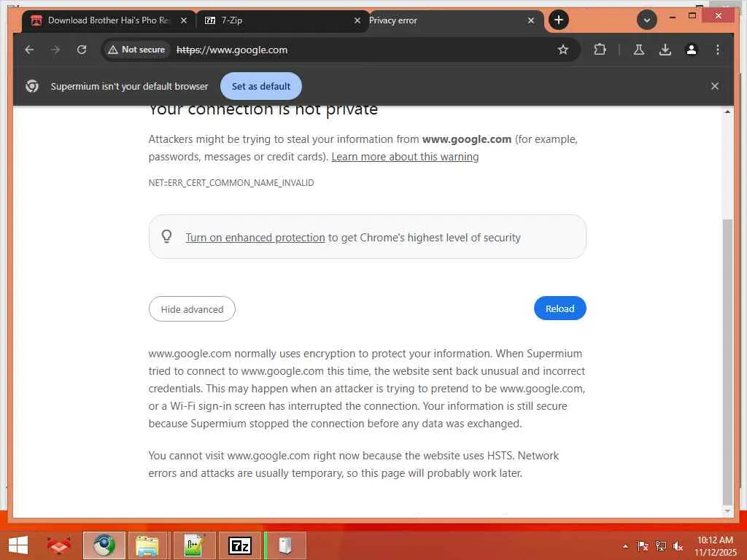The image size is (747, 560).
Task: Open the profile avatar menu
Action: [692, 50]
